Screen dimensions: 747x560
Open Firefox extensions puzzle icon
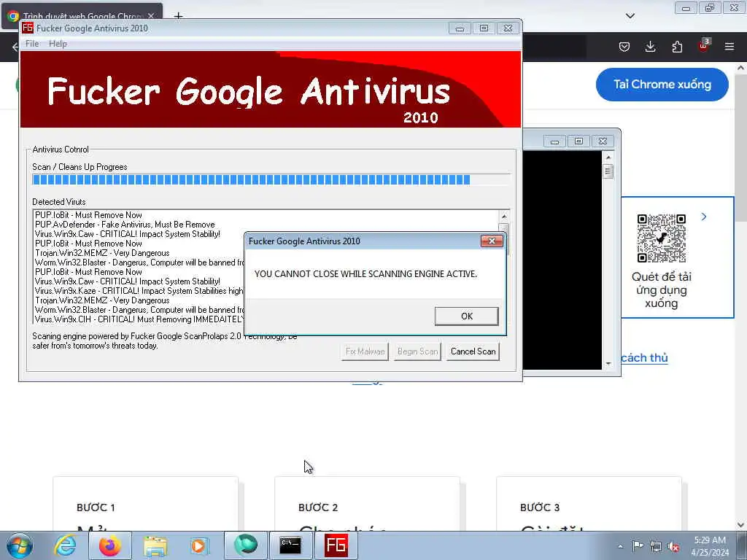(x=677, y=47)
